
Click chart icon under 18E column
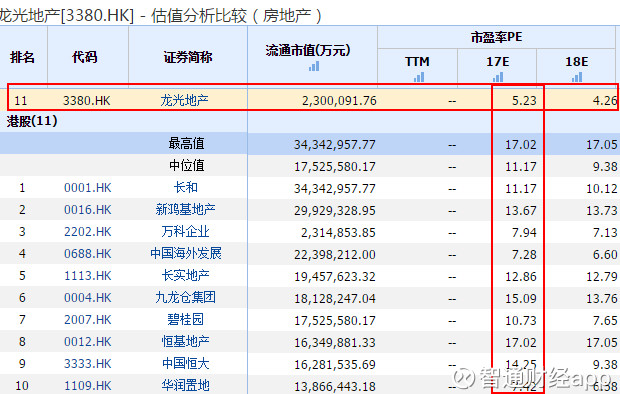click(577, 77)
